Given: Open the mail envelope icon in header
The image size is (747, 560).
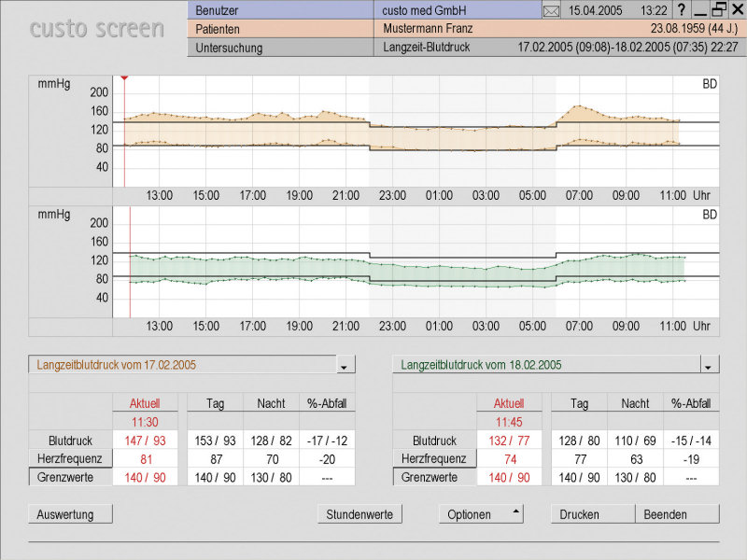Looking at the screenshot, I should [551, 10].
